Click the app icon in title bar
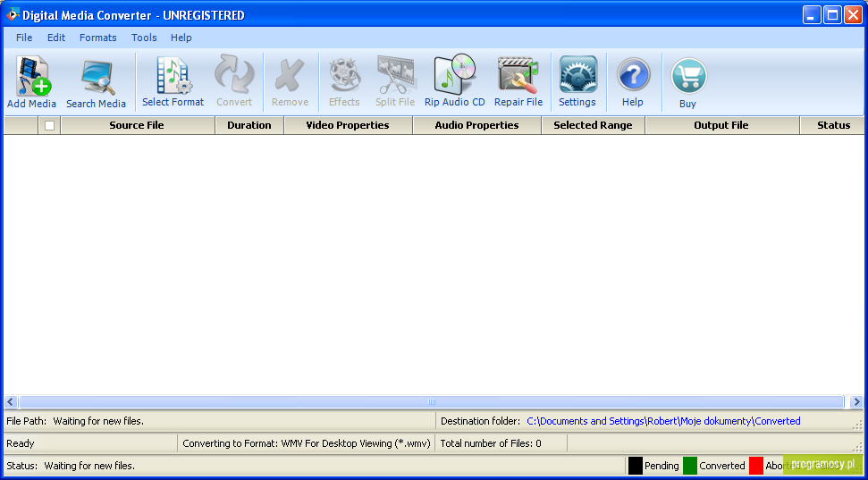 click(13, 15)
